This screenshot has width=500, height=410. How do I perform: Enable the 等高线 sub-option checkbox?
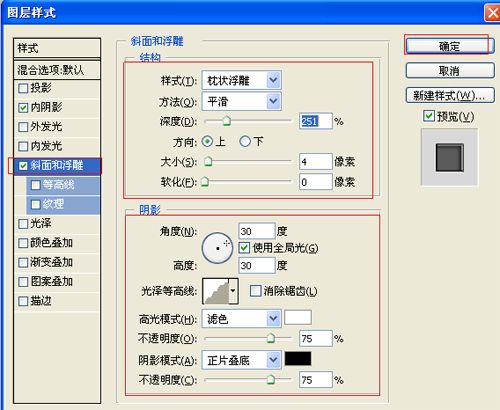click(x=35, y=185)
